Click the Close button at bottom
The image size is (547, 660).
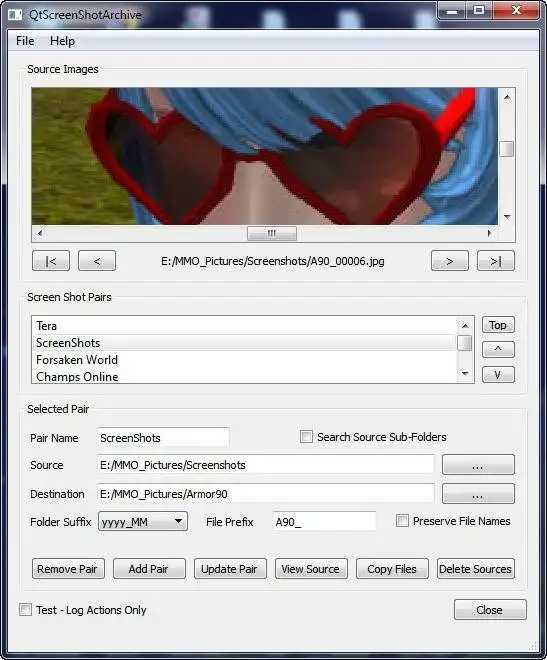[x=490, y=609]
